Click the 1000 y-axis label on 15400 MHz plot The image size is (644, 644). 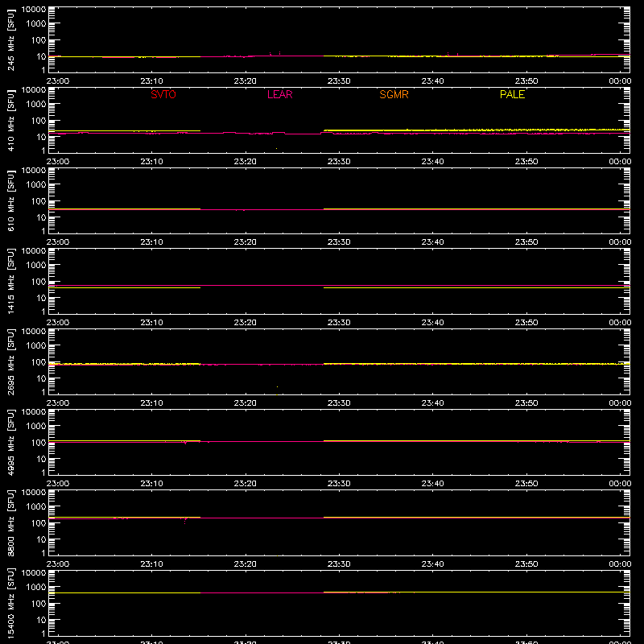(36, 588)
